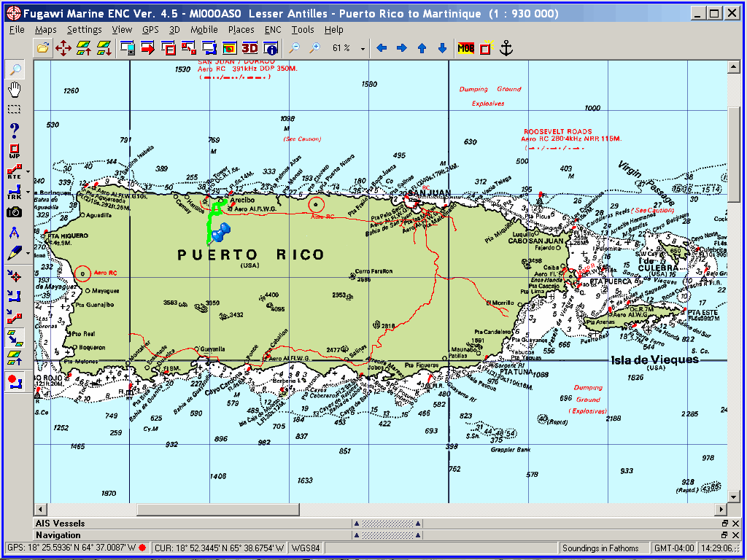Pan the map down with the blue arrow
747x560 pixels.
[442, 47]
